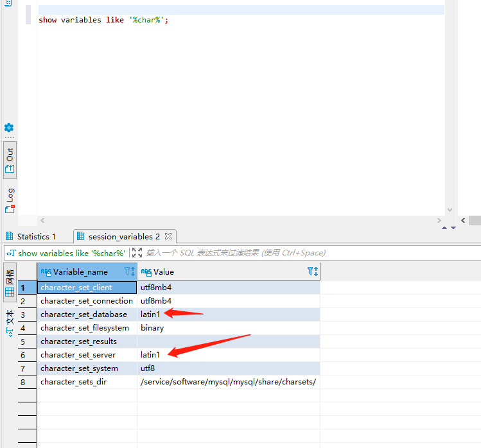Select the character_set_connection cell
Viewport: 481px width, 448px height.
87,301
